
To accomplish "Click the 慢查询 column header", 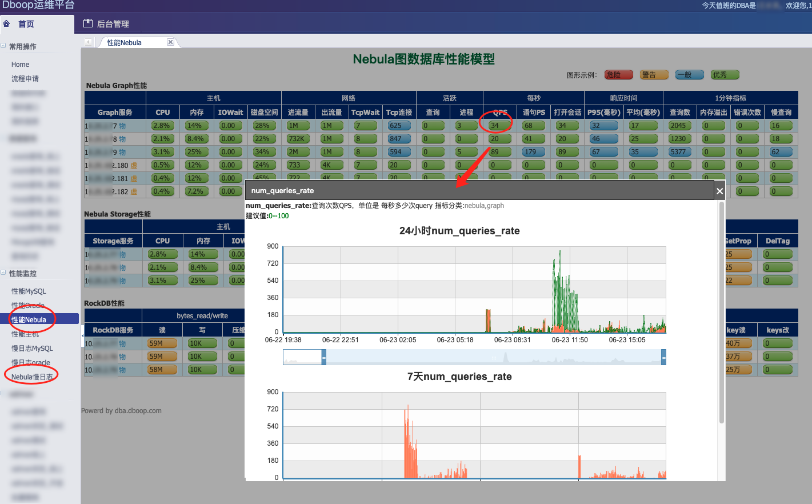I will (781, 113).
